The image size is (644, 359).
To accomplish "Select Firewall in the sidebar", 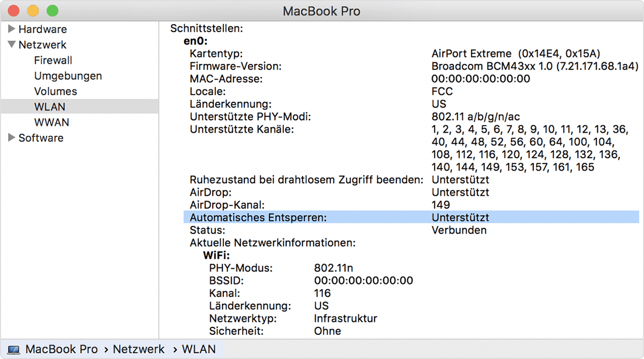I will click(53, 61).
